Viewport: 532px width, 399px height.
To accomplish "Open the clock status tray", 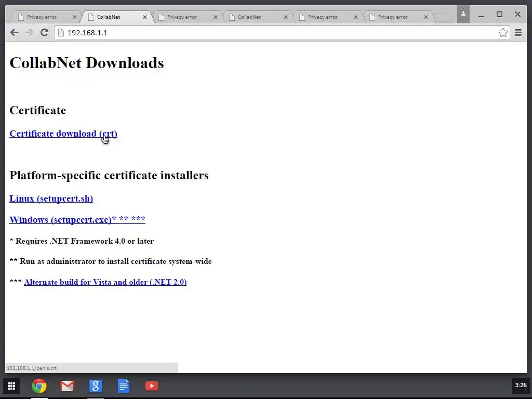I will 521,385.
